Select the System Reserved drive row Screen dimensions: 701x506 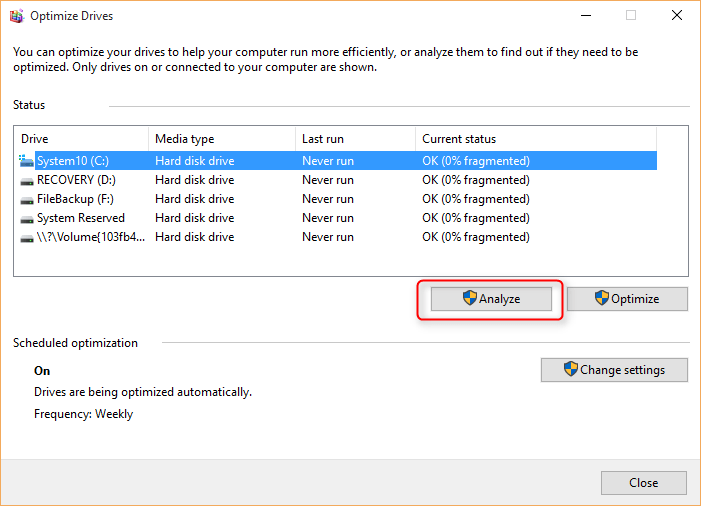(338, 218)
